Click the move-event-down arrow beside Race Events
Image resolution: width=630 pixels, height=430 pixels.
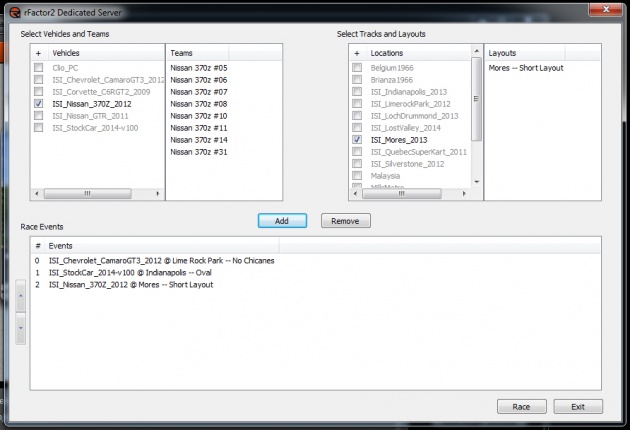[20, 326]
